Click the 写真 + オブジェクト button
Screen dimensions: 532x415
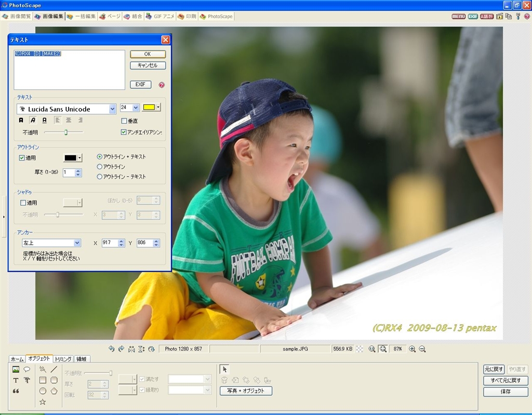point(246,391)
